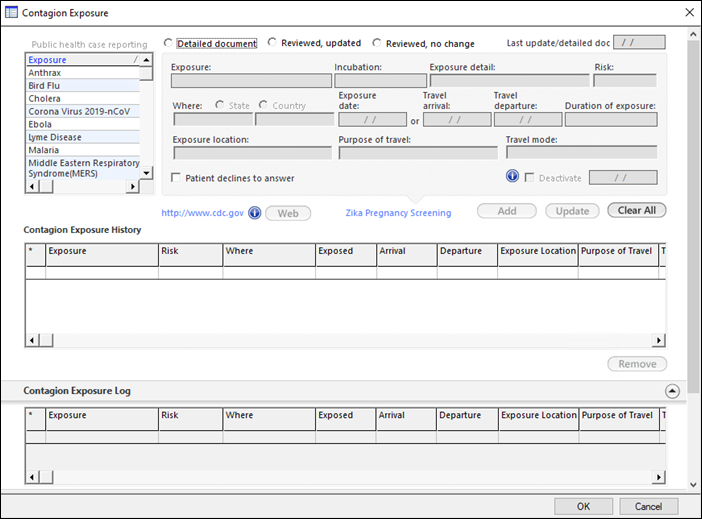Click the window scrollbar down arrow
Viewport: 702px width, 519px height.
point(693,485)
